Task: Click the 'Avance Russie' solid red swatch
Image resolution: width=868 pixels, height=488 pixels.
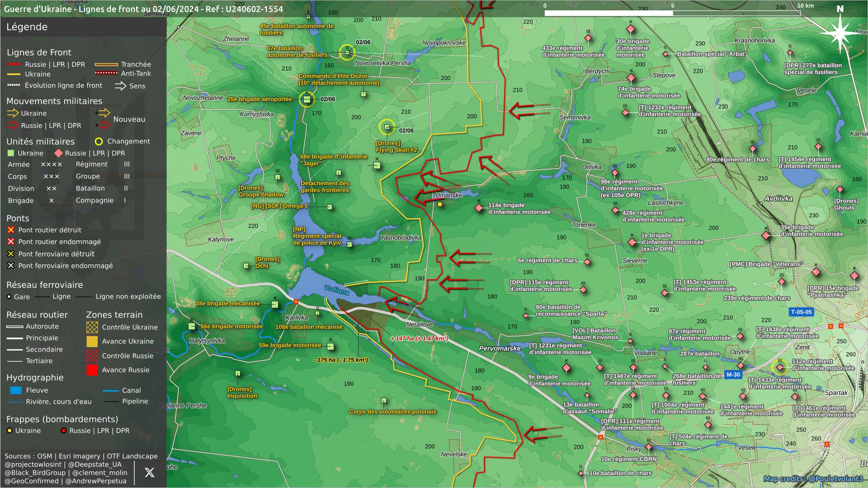Action: pyautogui.click(x=92, y=370)
